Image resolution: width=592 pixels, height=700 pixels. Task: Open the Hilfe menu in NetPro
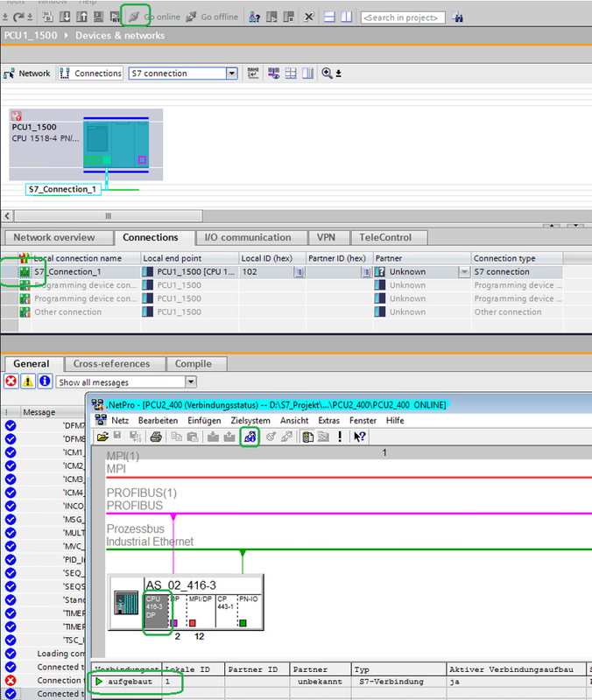pos(395,421)
